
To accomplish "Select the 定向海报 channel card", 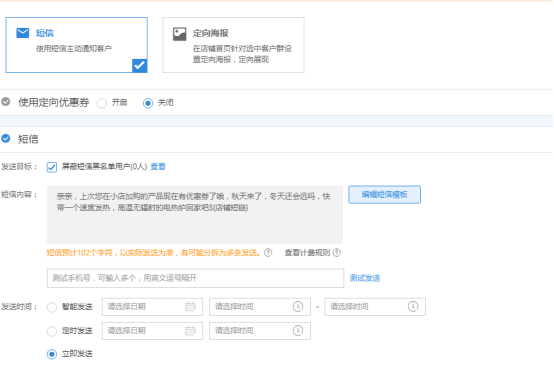I will click(233, 45).
